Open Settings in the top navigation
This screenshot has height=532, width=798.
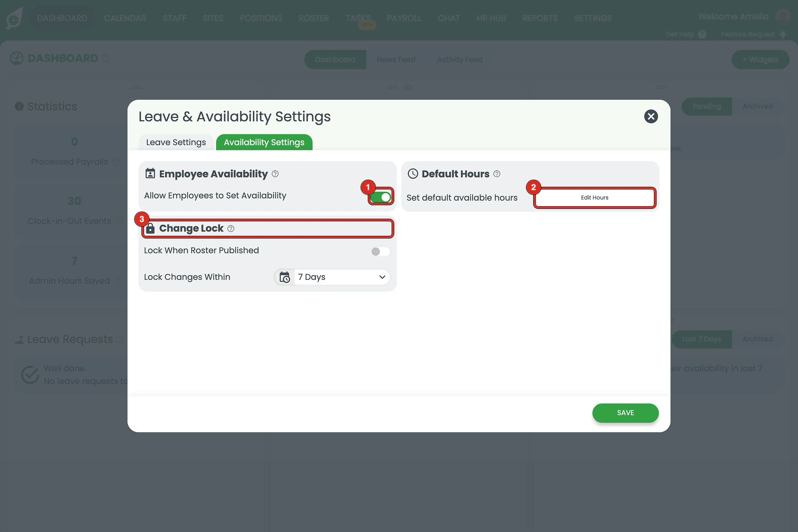[x=593, y=18]
